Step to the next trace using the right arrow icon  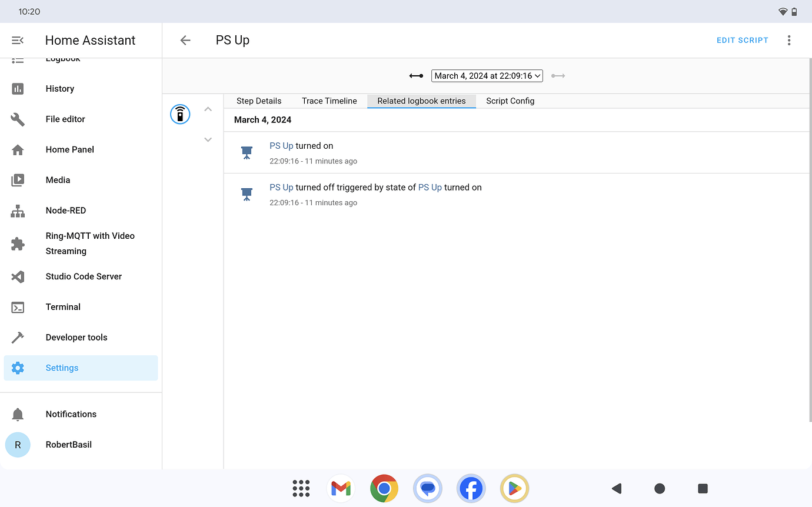[x=558, y=76]
